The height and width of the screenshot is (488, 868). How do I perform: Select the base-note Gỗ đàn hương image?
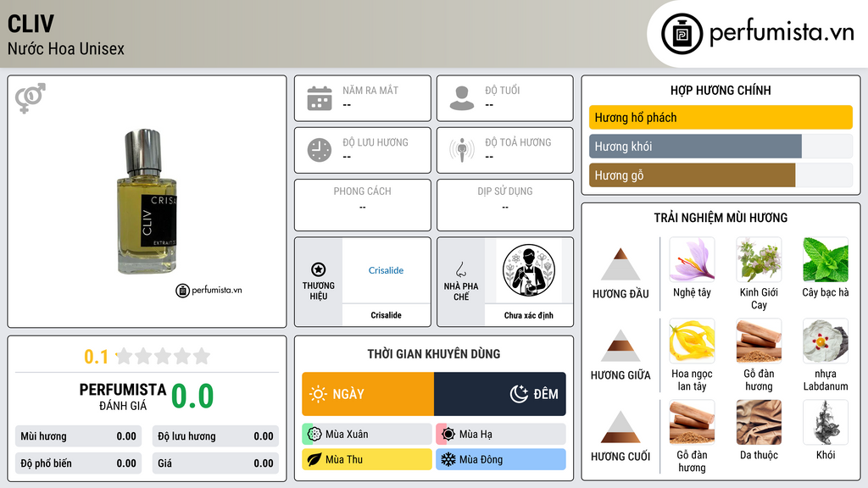coord(692,422)
